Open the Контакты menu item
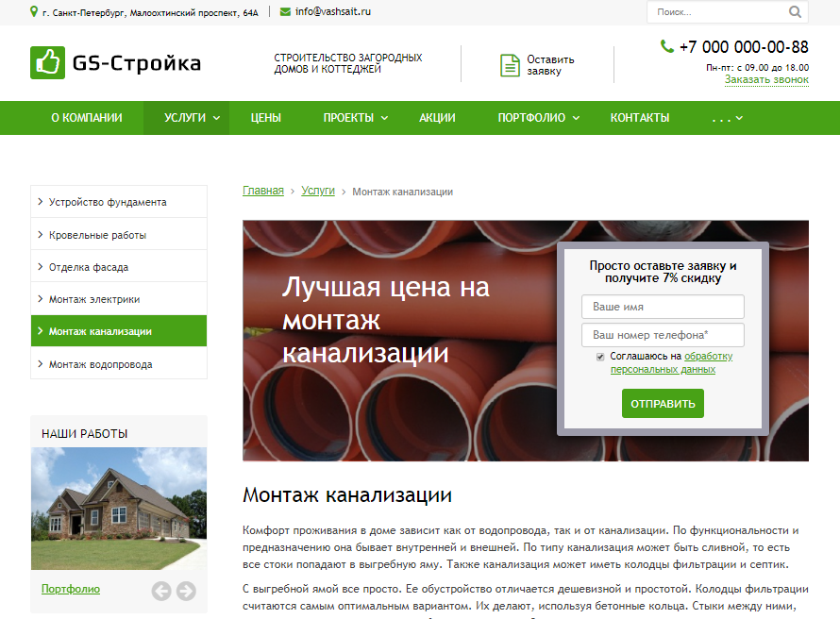 coord(640,118)
